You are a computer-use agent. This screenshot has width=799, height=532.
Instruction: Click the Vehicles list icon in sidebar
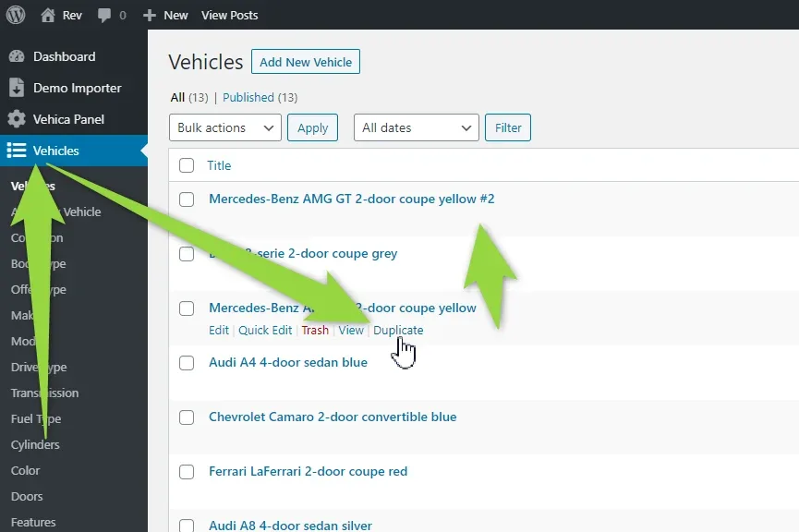(x=17, y=151)
